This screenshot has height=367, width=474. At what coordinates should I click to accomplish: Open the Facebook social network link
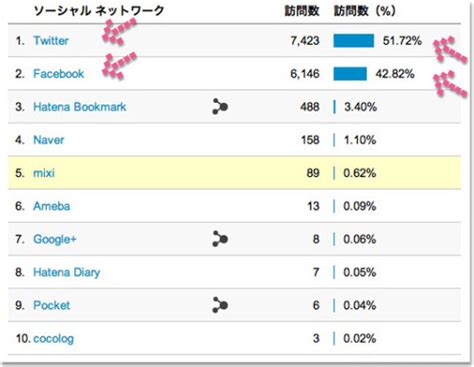pyautogui.click(x=59, y=74)
